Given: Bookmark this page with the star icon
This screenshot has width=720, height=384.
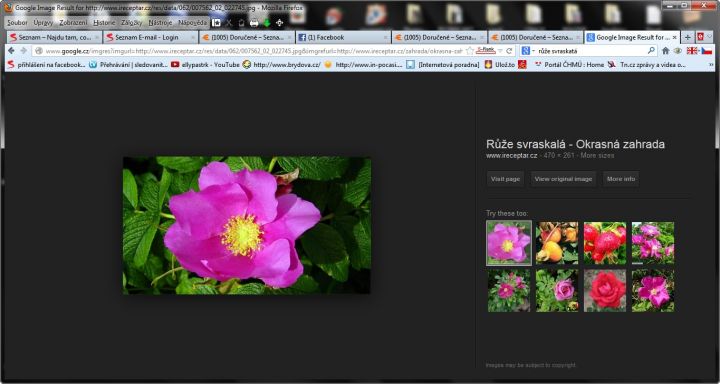Looking at the screenshot, I should [469, 51].
